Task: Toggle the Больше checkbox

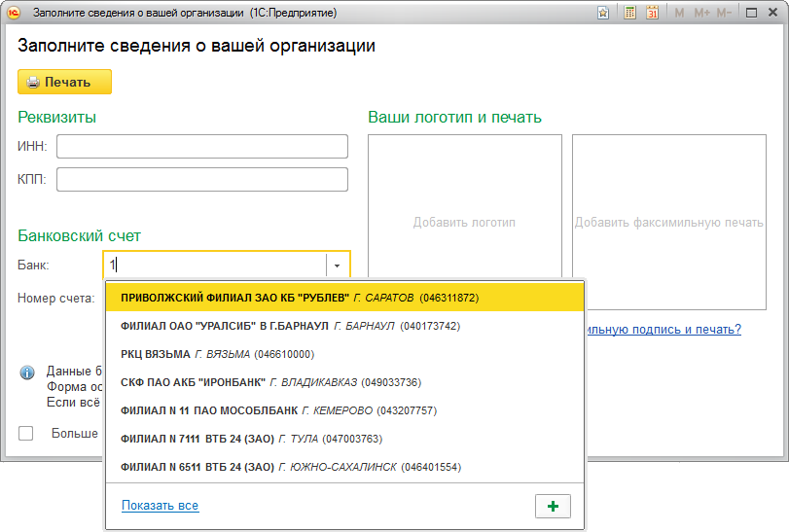Action: pyautogui.click(x=25, y=433)
